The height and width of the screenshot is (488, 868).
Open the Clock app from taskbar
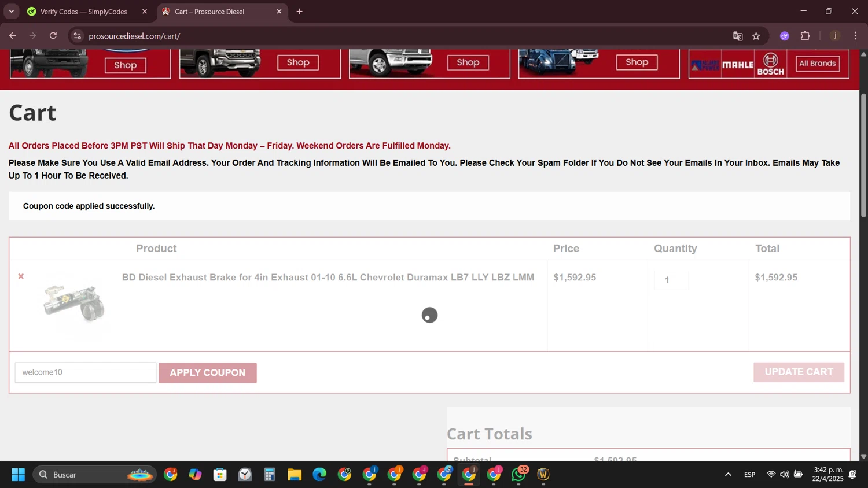pyautogui.click(x=245, y=475)
